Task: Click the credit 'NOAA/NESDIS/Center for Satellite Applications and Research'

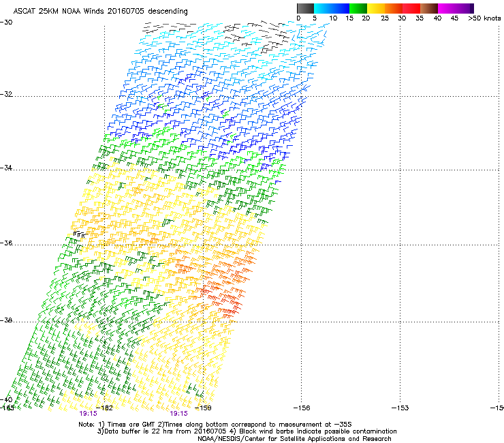Action: click(x=294, y=439)
